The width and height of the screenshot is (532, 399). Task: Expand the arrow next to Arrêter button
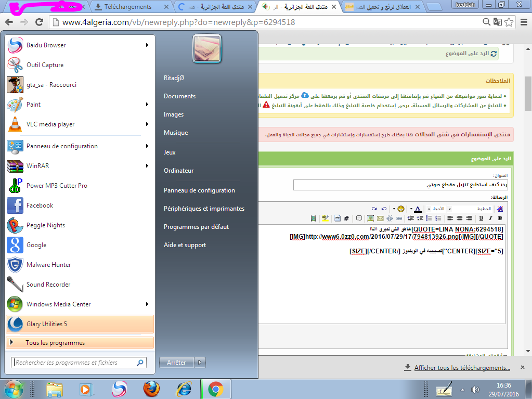200,363
